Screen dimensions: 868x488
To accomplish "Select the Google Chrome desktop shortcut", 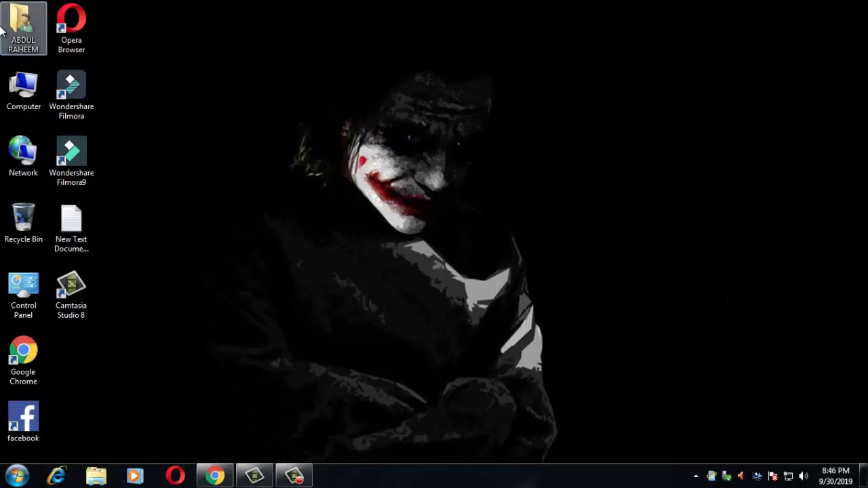I will point(23,361).
